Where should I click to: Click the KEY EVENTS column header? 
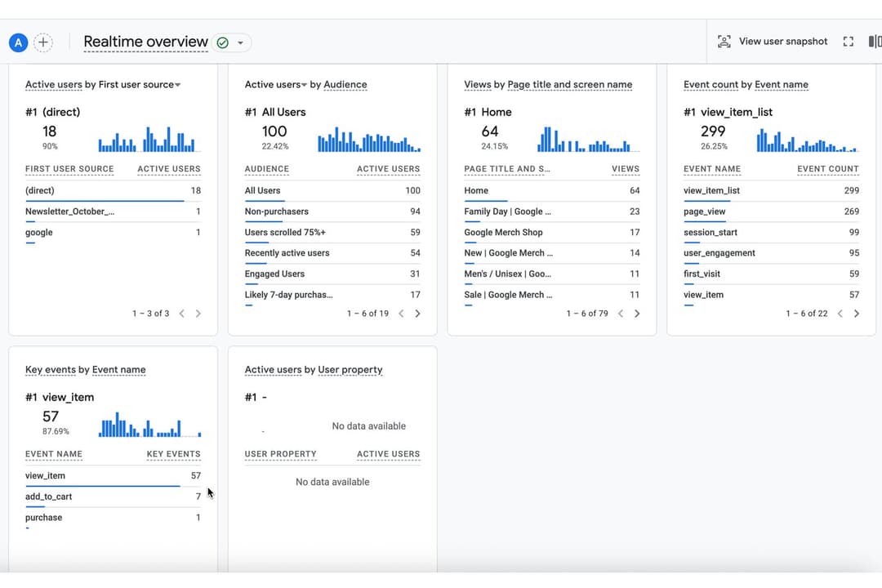click(x=174, y=454)
